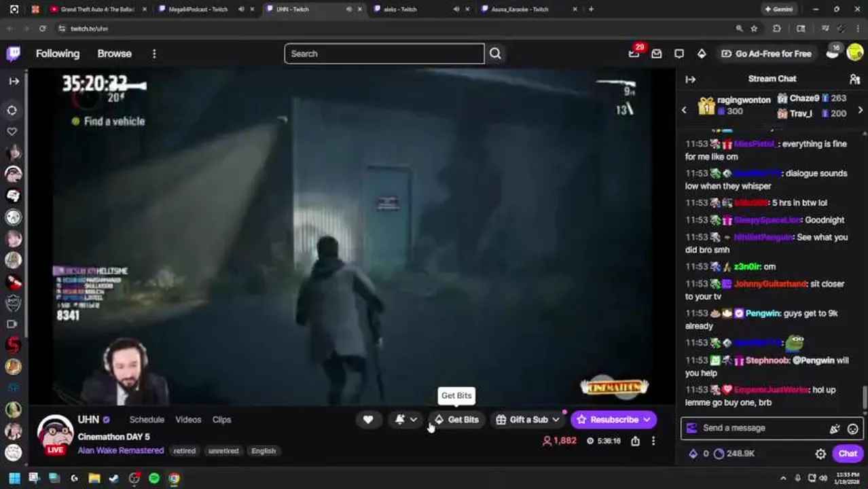Click the search magnifier button
The height and width of the screenshot is (489, 868).
[x=495, y=54]
